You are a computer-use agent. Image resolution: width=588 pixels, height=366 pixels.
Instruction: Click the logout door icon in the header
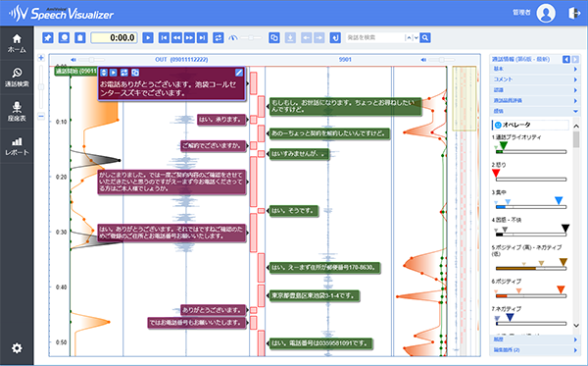tap(573, 13)
